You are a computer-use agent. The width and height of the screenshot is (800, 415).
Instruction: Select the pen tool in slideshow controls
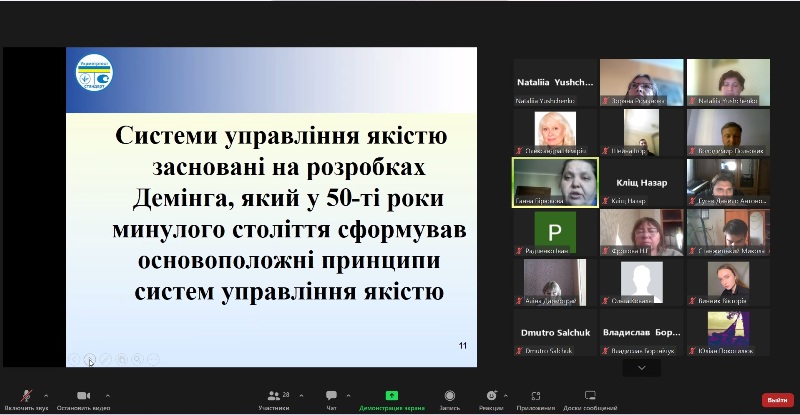[106, 359]
